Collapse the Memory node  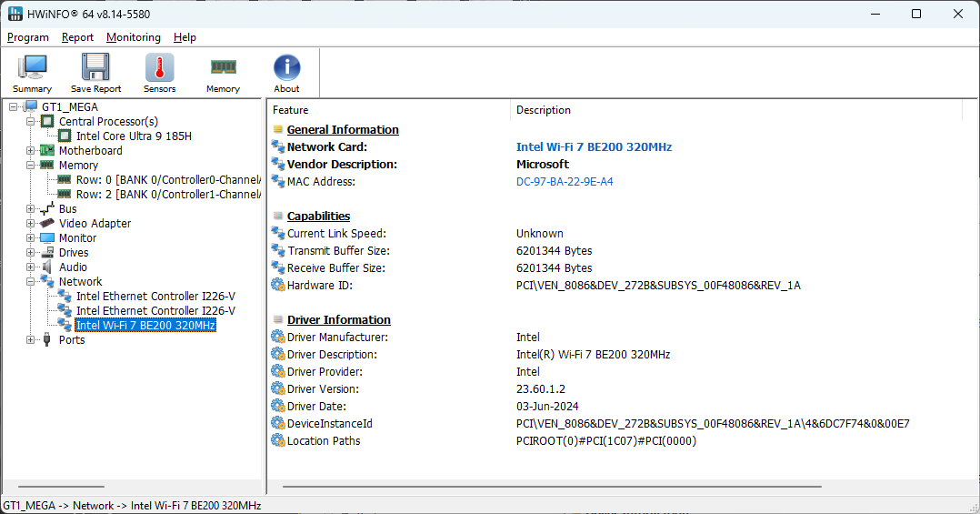[30, 165]
